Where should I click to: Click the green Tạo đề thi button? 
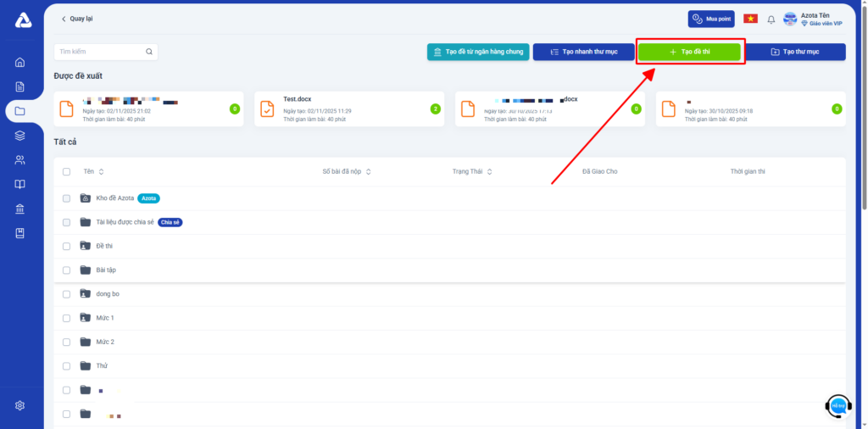690,52
